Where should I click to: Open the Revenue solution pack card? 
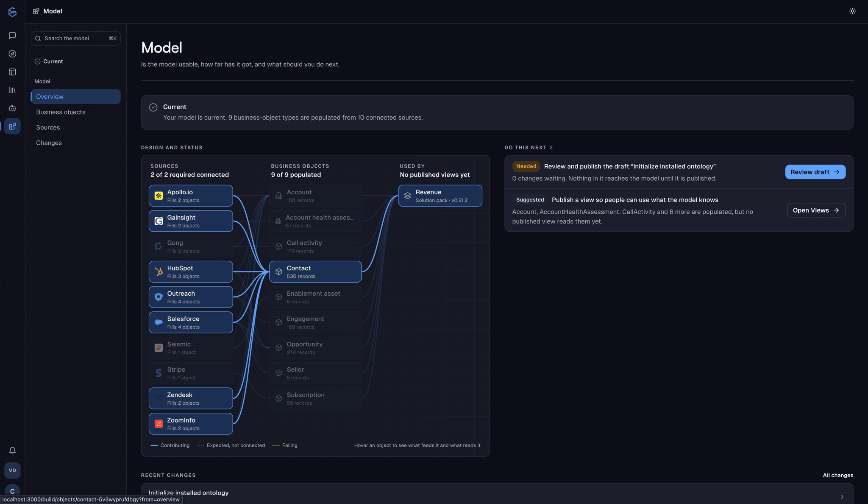[x=440, y=196]
